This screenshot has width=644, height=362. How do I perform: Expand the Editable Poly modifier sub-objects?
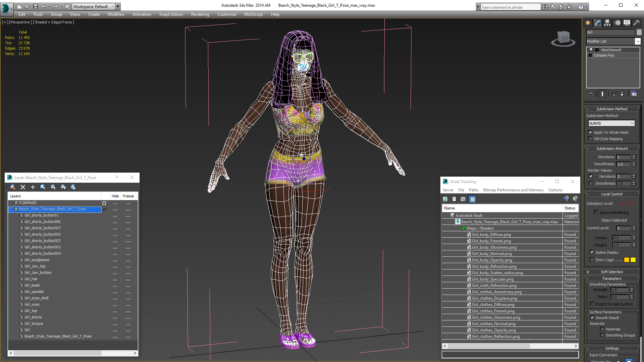590,55
